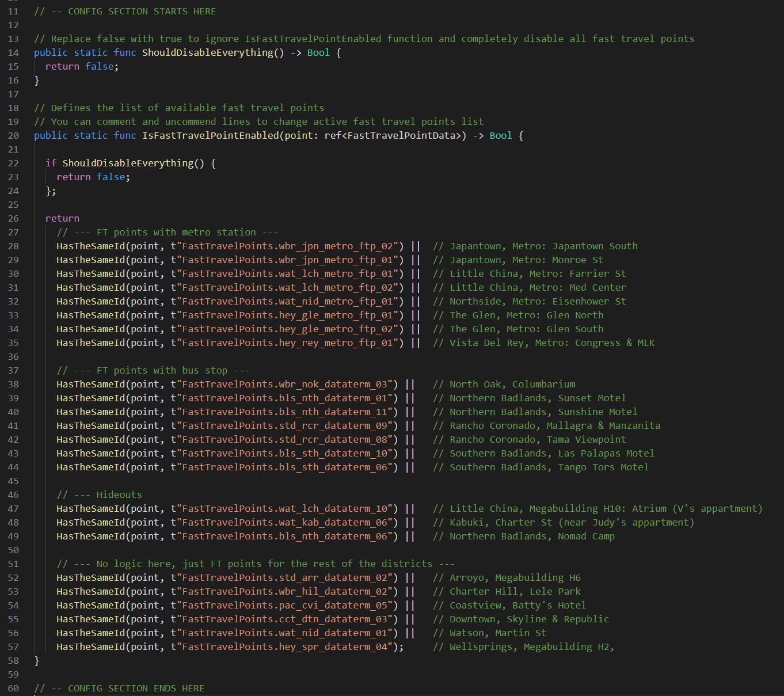This screenshot has height=696, width=784.
Task: Click the return keyword on line 26
Action: click(x=62, y=218)
